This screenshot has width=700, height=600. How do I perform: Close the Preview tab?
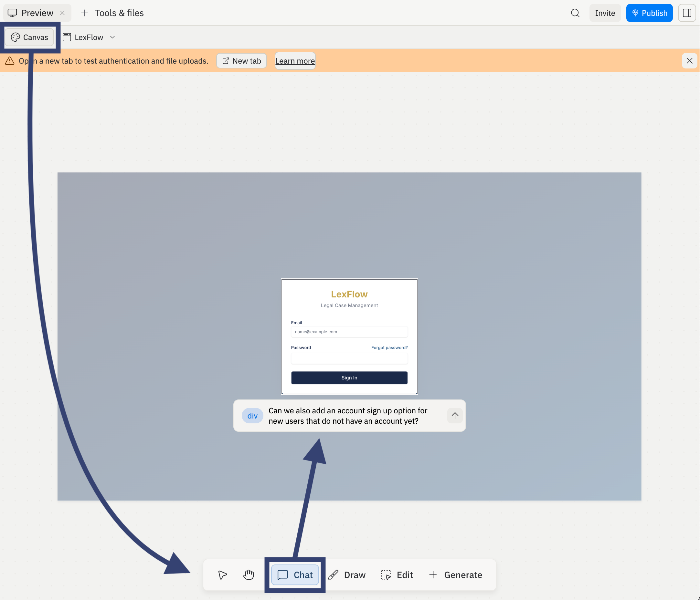click(62, 13)
